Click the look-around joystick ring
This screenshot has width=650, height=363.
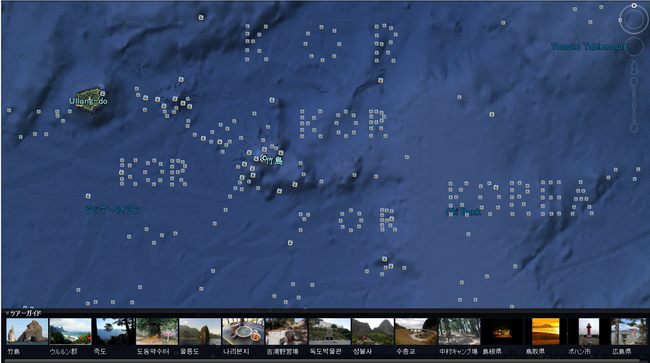tap(633, 19)
